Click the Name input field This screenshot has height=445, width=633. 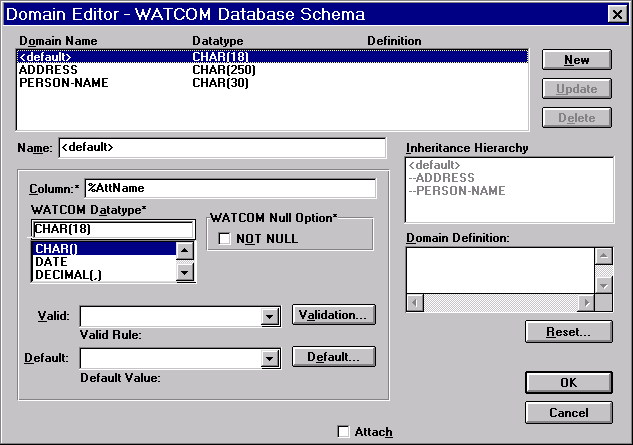tap(222, 148)
